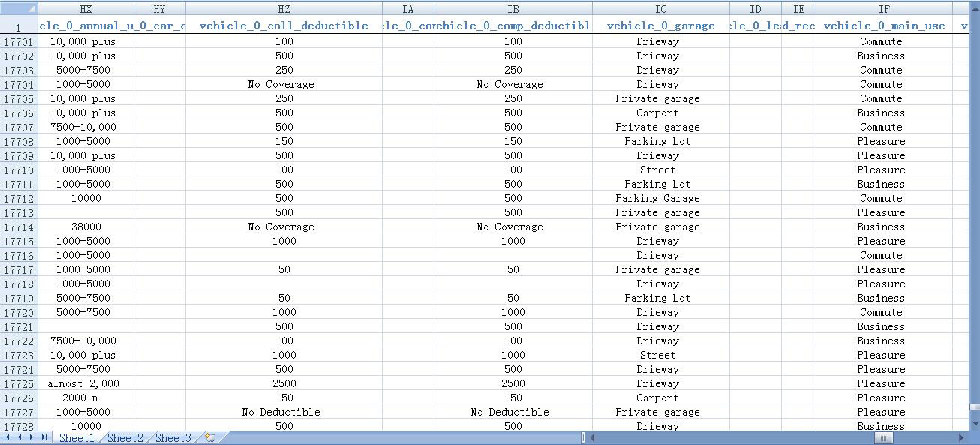980x445 pixels.
Task: Select column IC header
Action: [x=660, y=9]
